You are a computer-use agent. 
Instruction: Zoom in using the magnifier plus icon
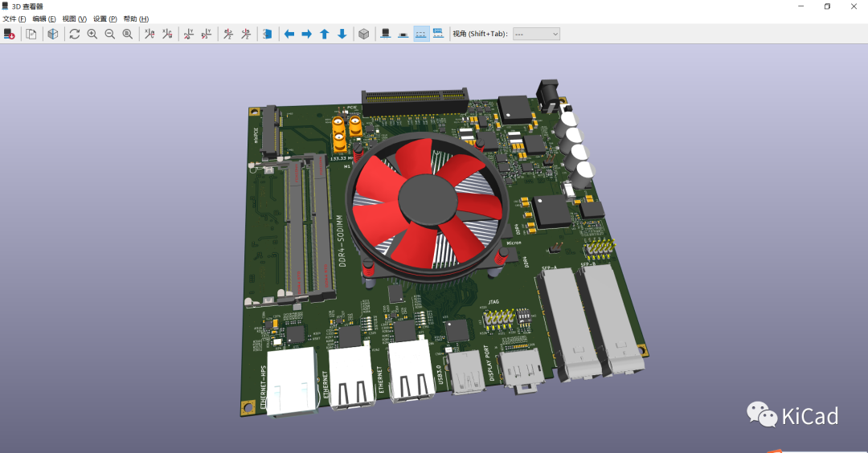point(92,34)
